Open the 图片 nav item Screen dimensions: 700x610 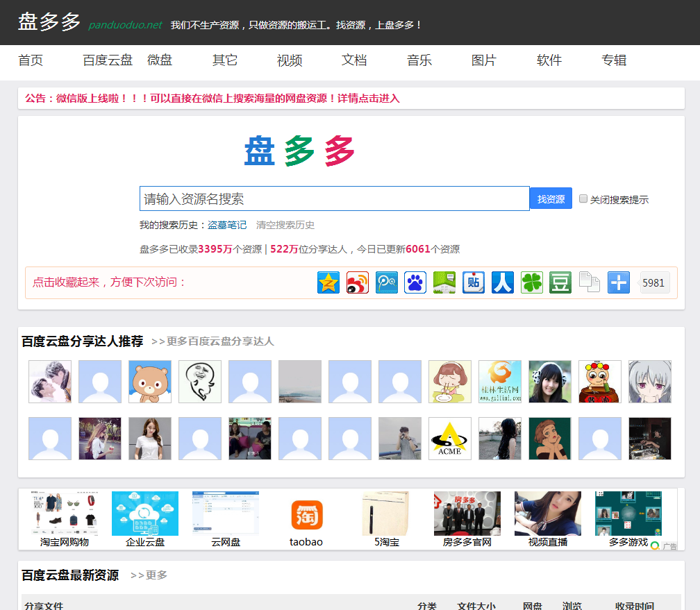484,60
